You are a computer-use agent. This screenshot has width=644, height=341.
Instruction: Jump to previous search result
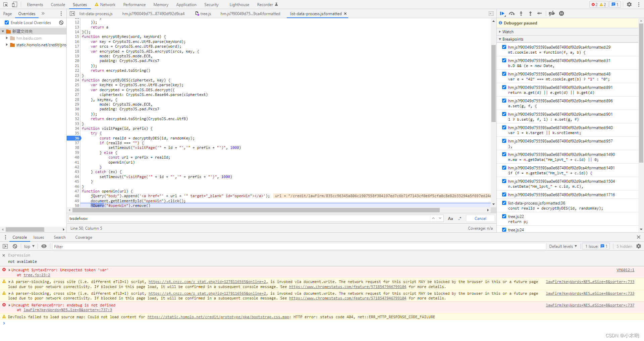433,218
